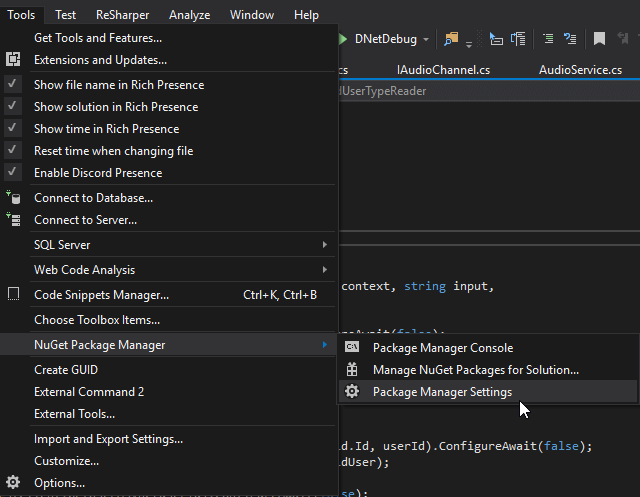640x497 pixels.
Task: Click the bookmark icon in toolbar
Action: (x=599, y=39)
